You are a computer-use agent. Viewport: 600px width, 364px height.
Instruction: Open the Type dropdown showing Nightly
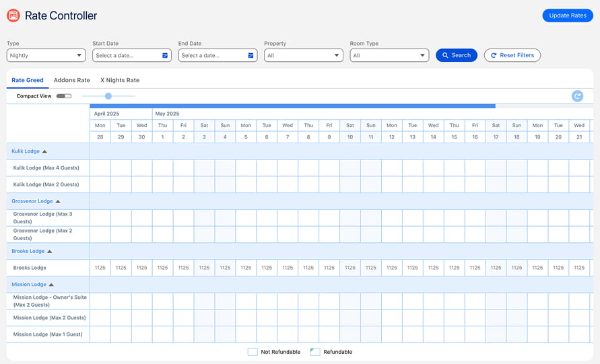click(x=46, y=56)
